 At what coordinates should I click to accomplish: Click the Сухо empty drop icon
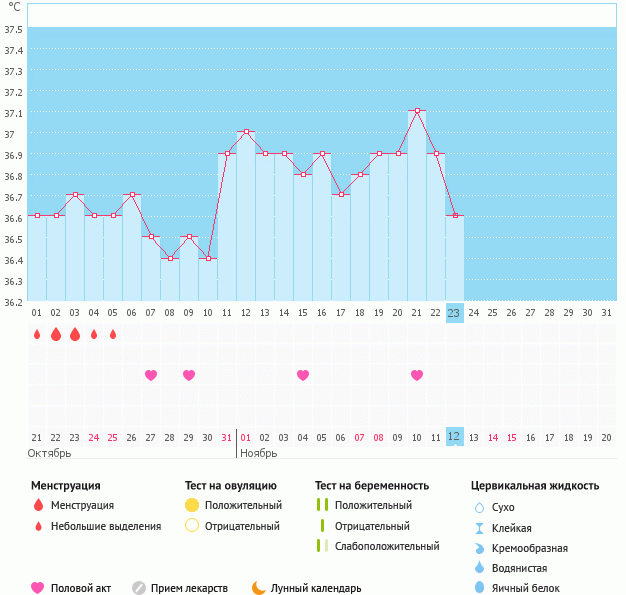(x=479, y=507)
